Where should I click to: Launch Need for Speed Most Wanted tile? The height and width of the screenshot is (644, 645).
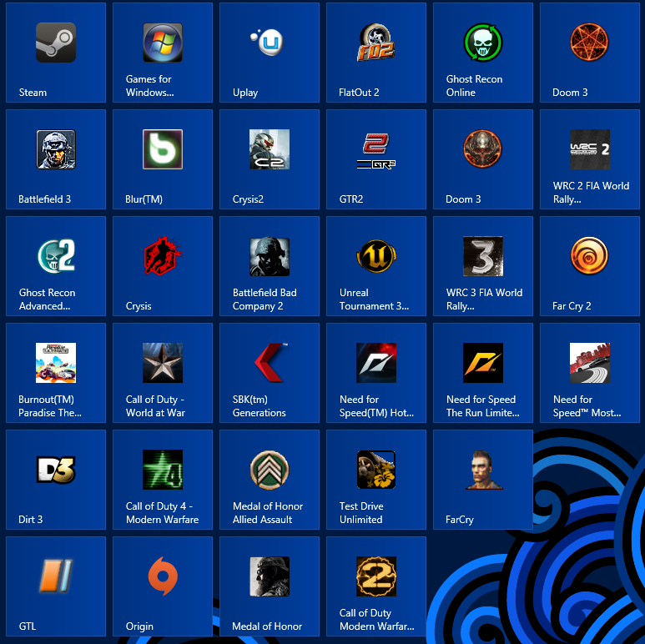pos(589,373)
